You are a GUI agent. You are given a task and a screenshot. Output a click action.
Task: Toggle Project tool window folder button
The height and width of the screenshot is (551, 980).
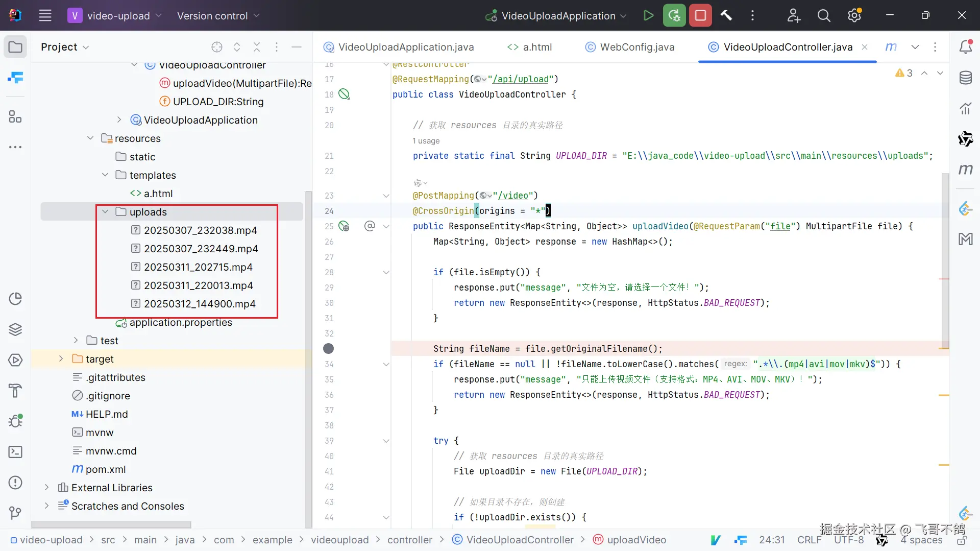[15, 47]
